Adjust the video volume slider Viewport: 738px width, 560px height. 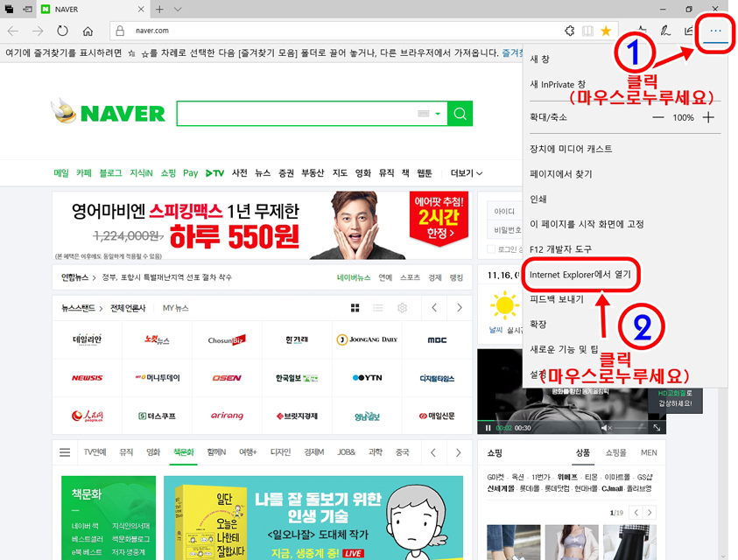(x=629, y=428)
